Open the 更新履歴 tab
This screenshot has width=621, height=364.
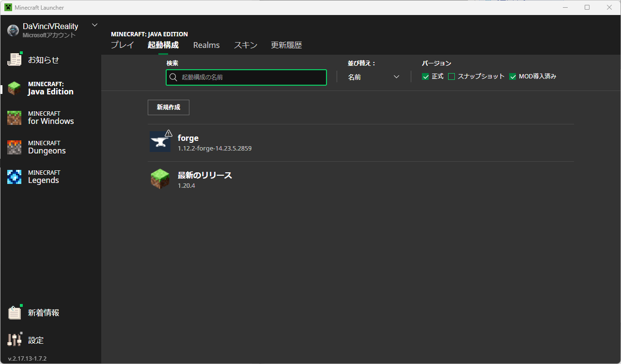click(x=286, y=45)
